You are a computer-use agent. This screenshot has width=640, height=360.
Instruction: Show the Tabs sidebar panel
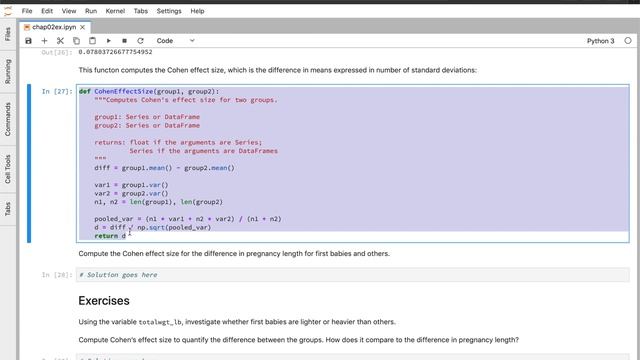8,209
